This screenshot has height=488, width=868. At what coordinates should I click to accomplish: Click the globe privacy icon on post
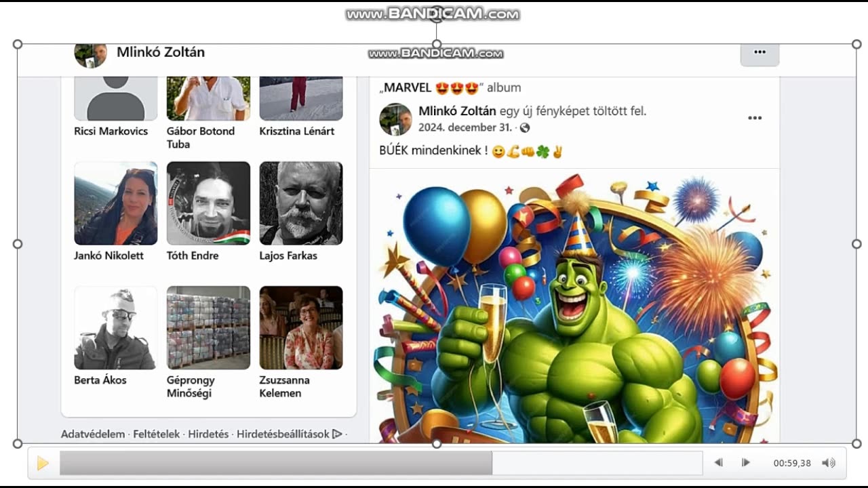pos(524,127)
